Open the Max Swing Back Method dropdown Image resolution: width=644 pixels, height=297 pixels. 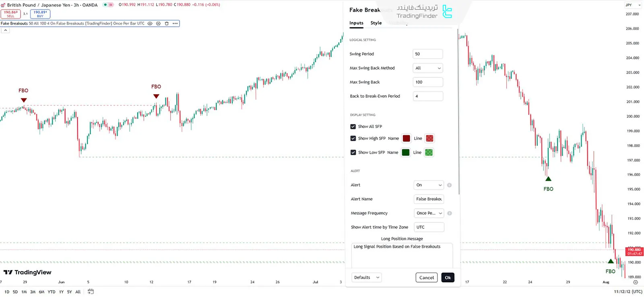tap(427, 68)
